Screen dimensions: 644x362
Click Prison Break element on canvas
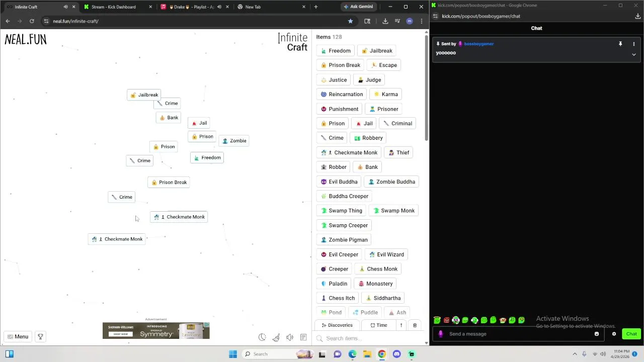[169, 183]
